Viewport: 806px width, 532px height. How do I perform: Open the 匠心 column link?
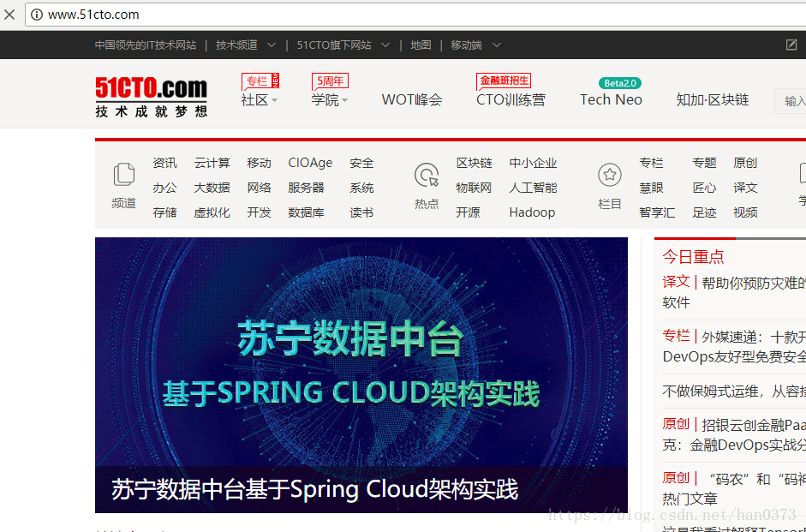pos(704,188)
